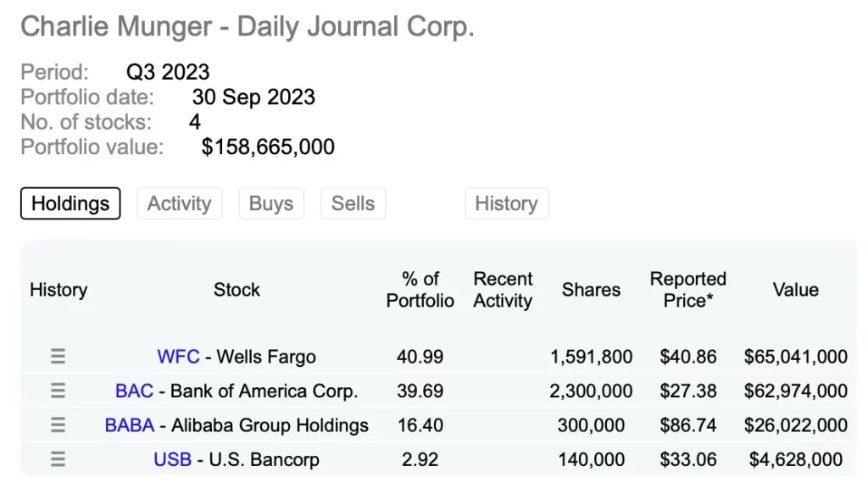Click the % of Portfolio column header
Viewport: 868px width, 494px height.
tap(420, 290)
